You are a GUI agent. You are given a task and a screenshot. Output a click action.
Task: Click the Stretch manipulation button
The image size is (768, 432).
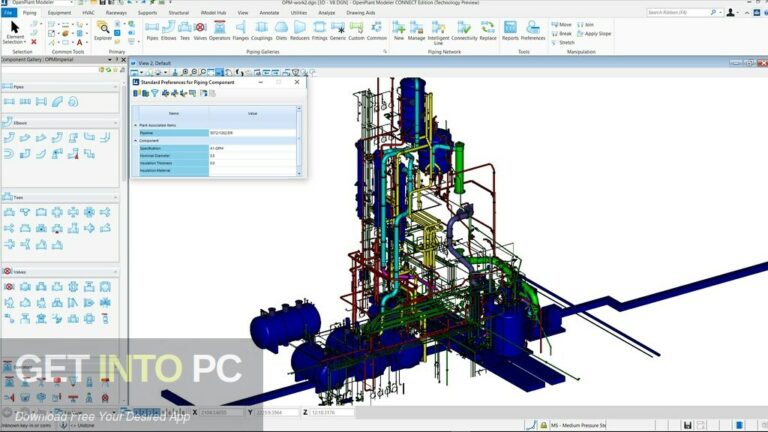563,43
